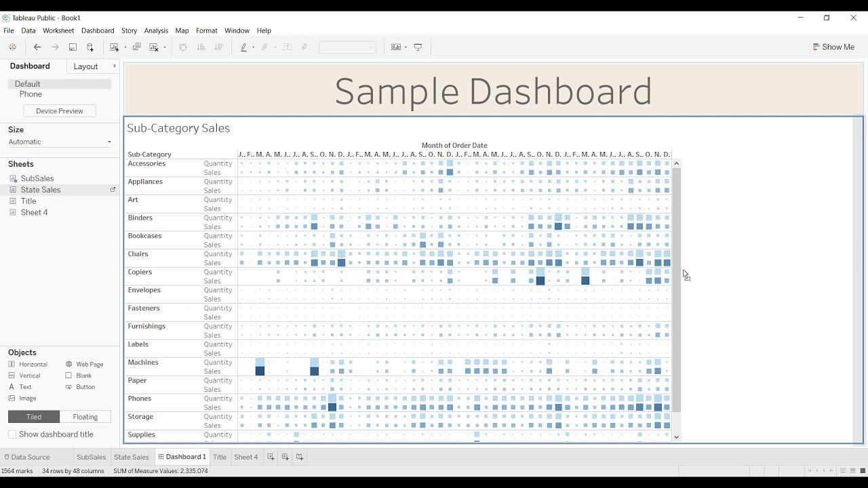Open the SubSales sheet tab at bottom
Viewport: 868px width, 488px height.
92,457
